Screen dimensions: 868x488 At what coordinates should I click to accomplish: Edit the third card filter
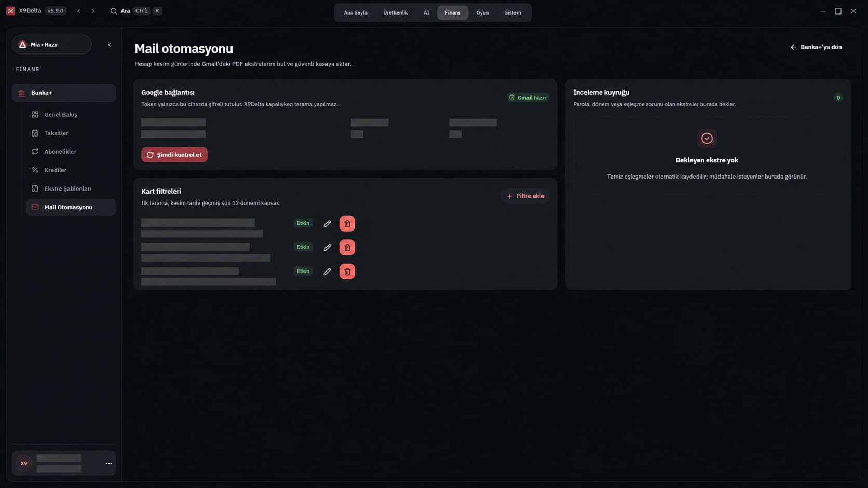pyautogui.click(x=327, y=272)
